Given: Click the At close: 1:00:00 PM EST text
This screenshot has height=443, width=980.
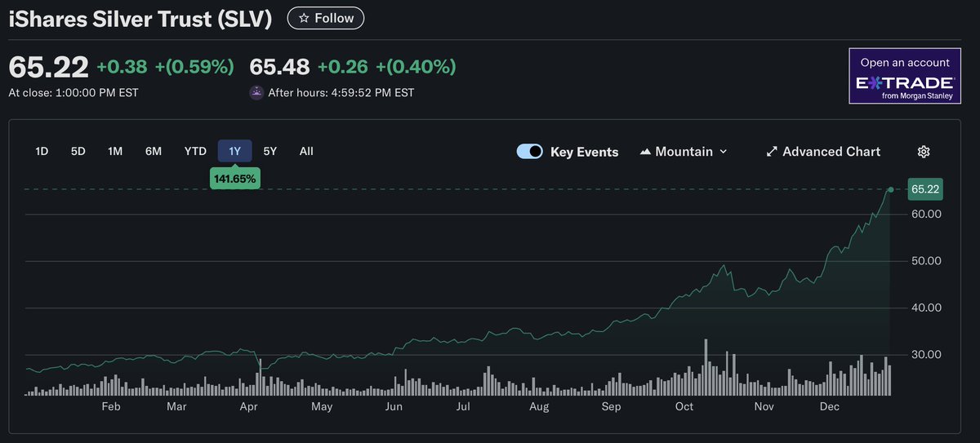Looking at the screenshot, I should tap(73, 93).
